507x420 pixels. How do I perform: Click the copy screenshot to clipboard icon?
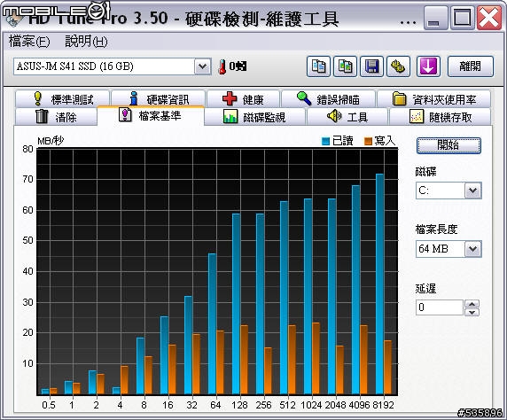tap(346, 66)
